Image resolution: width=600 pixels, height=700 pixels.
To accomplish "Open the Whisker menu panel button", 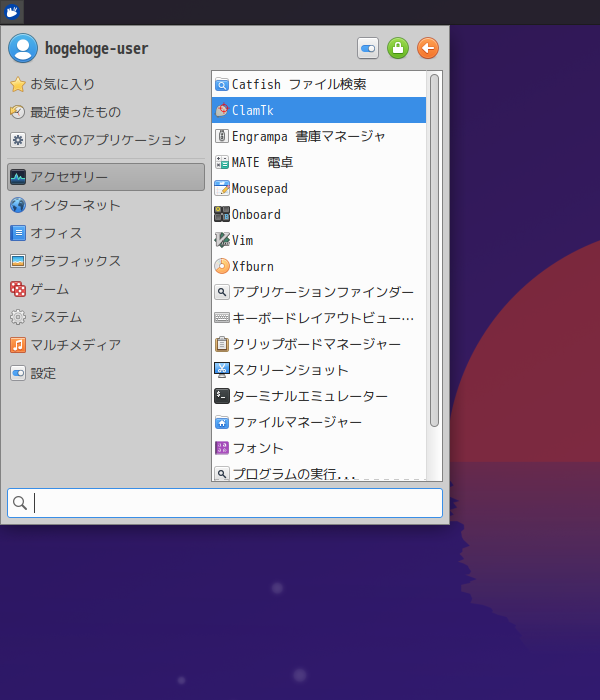I will [x=12, y=12].
